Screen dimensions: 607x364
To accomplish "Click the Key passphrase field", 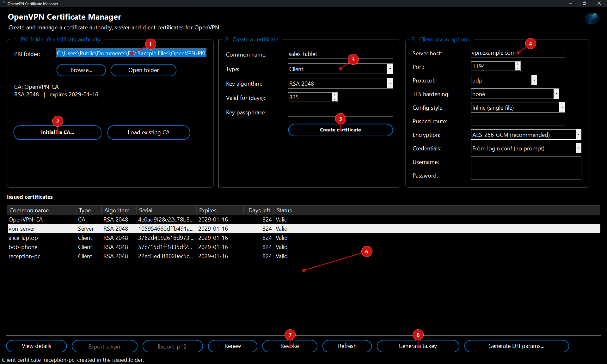I will click(340, 112).
